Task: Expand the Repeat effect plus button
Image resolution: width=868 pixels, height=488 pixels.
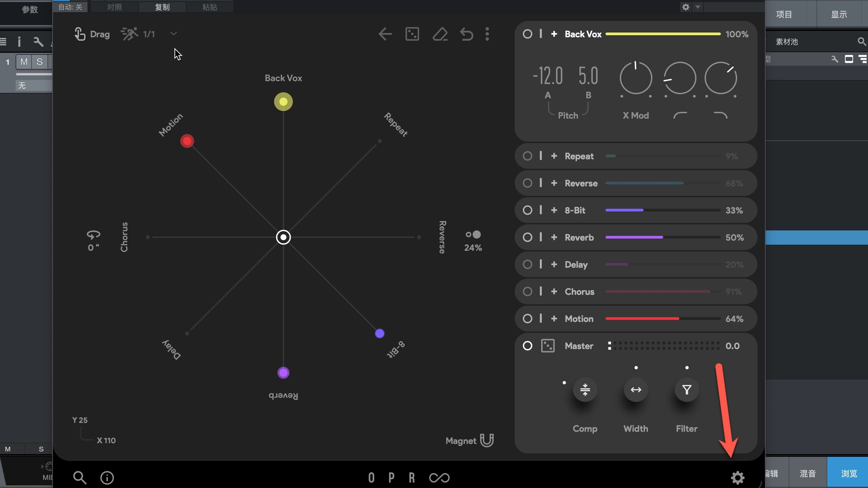Action: [x=554, y=156]
